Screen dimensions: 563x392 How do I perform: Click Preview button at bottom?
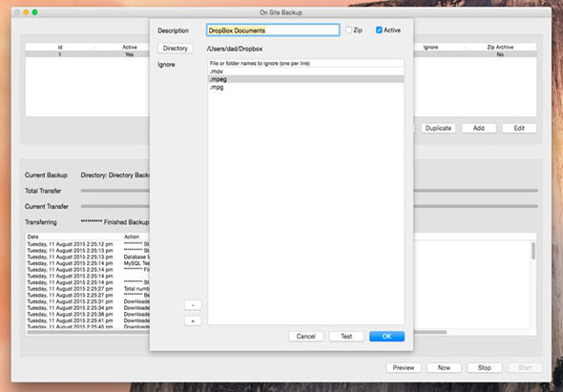point(404,367)
